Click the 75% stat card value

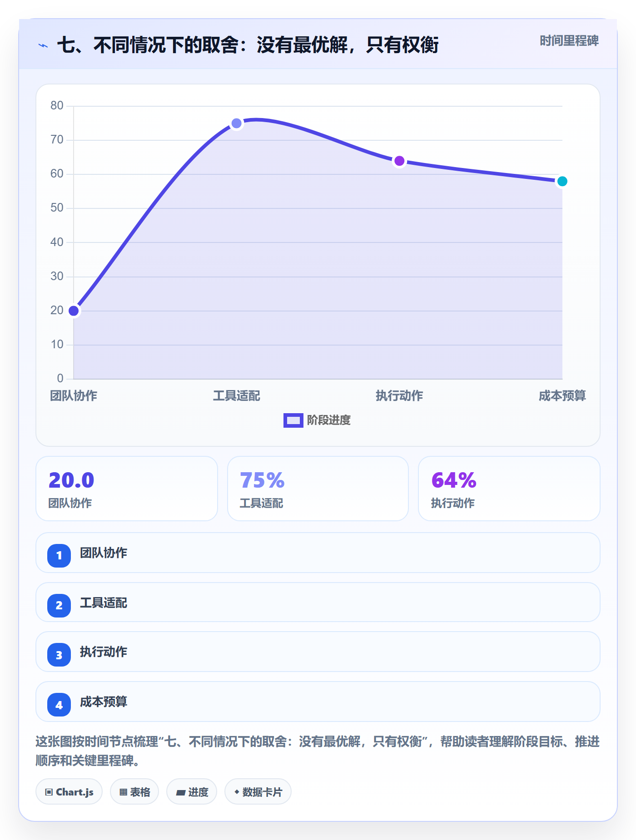tap(262, 480)
